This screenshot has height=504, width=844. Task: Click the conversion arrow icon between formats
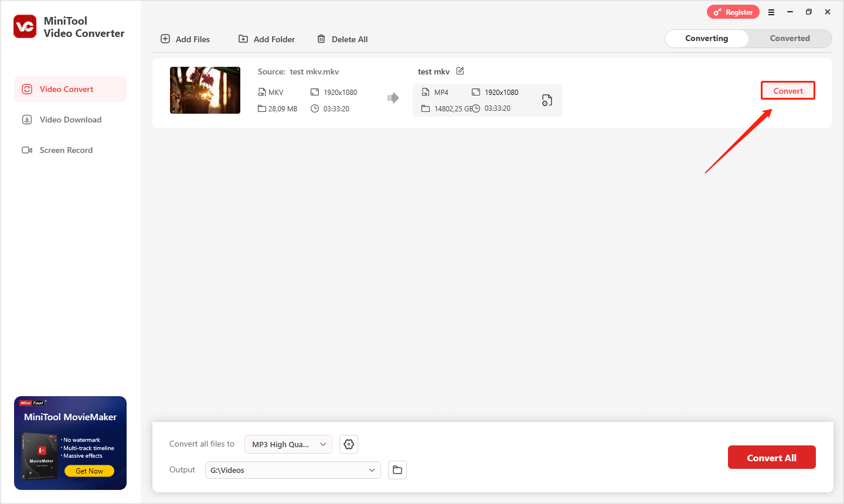click(393, 98)
